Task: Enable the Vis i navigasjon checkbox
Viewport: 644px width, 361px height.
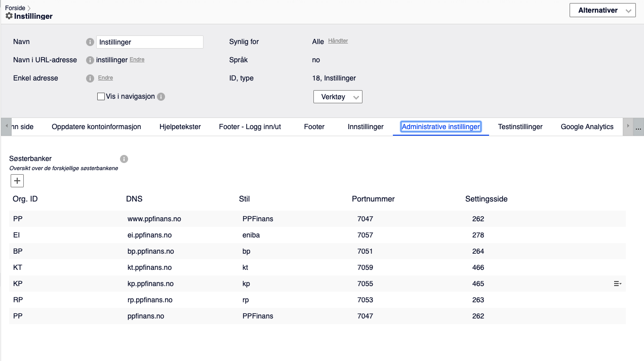Action: point(101,97)
